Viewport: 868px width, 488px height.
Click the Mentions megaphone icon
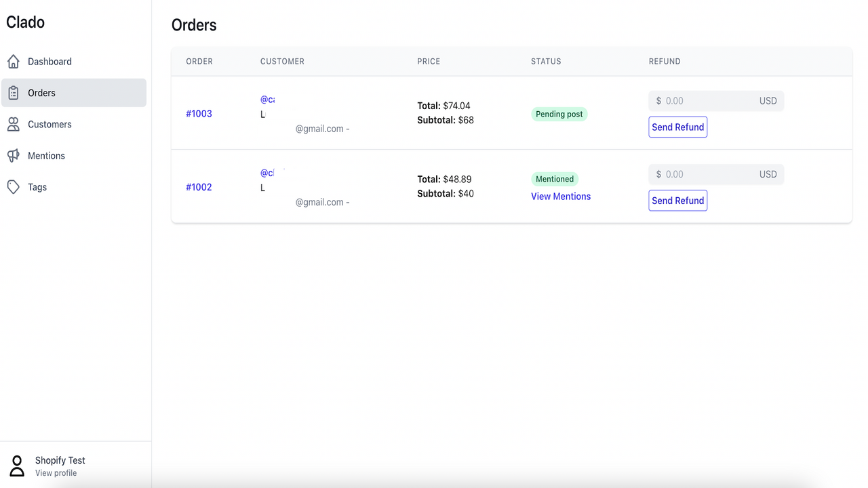pos(14,156)
